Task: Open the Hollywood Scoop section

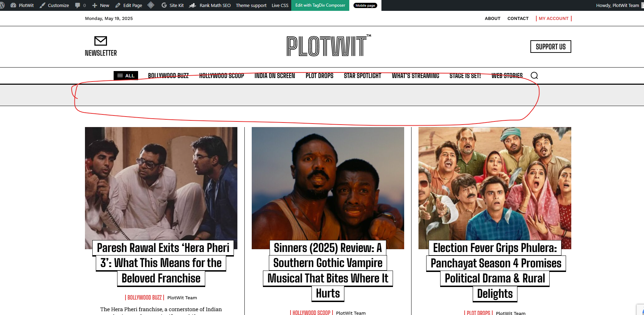Action: click(x=222, y=76)
